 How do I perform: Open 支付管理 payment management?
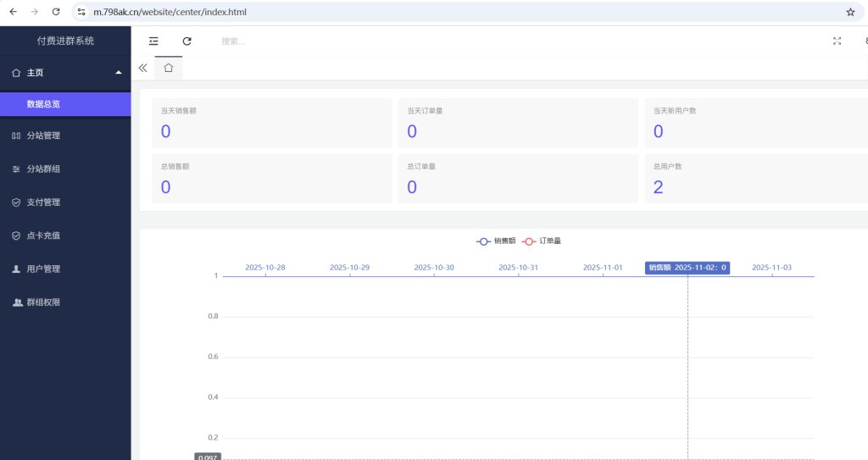(43, 202)
